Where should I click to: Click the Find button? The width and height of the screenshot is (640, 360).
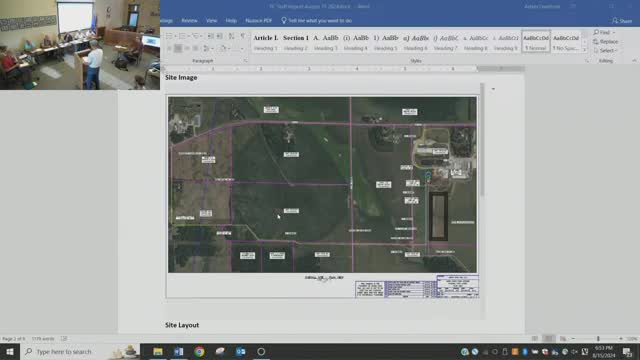(601, 32)
